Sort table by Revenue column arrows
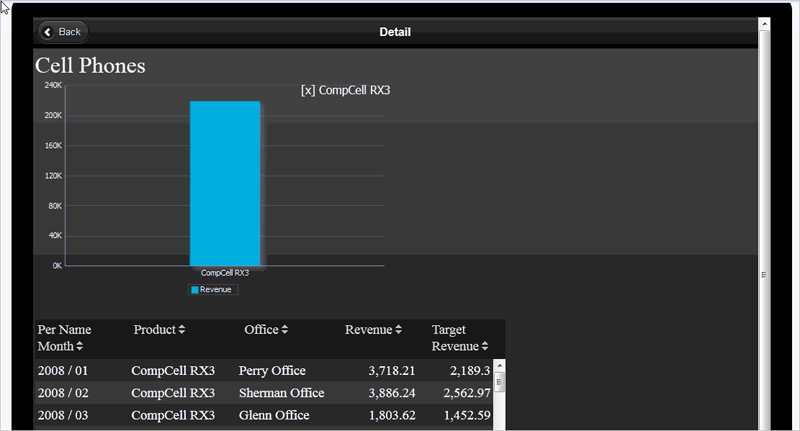Image resolution: width=800 pixels, height=431 pixels. pos(398,329)
